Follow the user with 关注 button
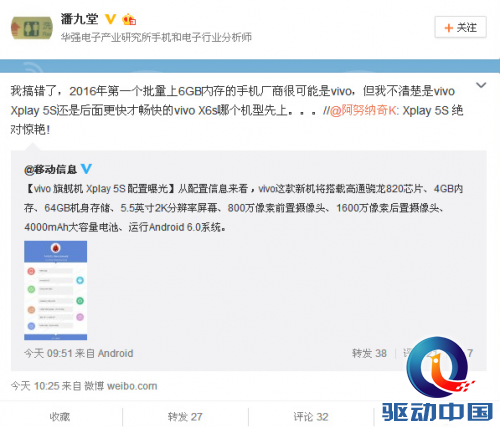 click(x=460, y=27)
